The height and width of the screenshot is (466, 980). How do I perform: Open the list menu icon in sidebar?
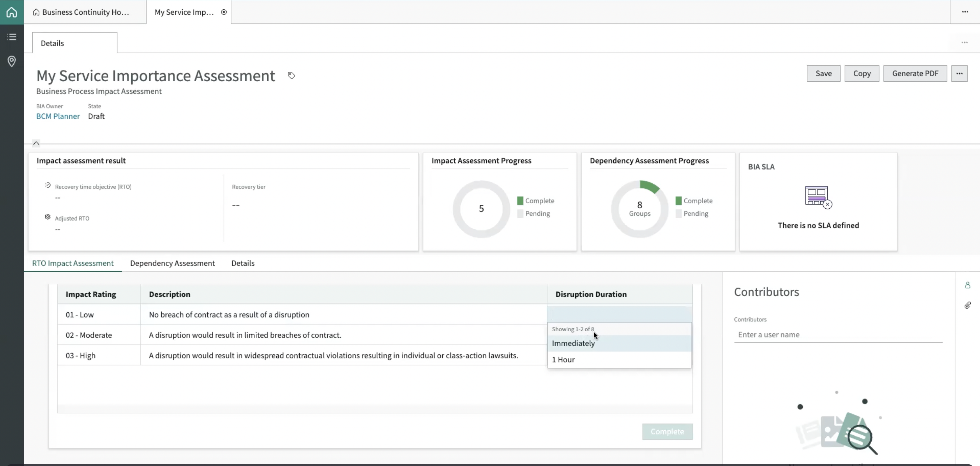click(12, 37)
